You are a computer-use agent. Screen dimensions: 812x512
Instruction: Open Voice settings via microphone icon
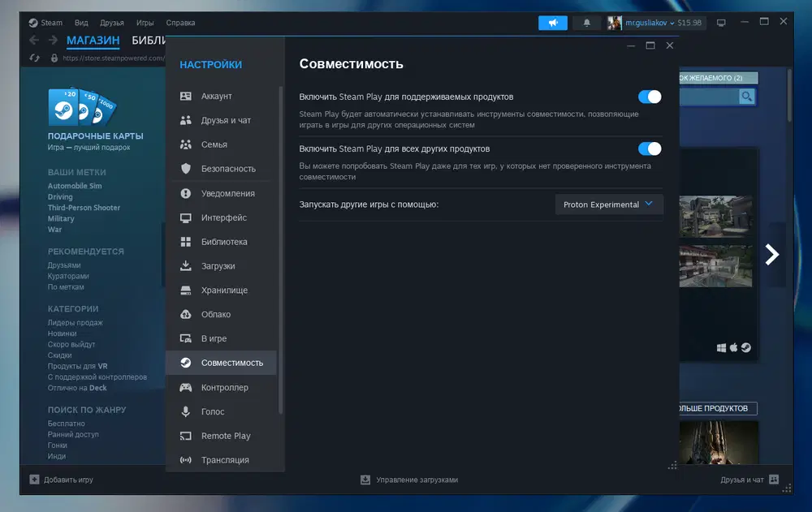click(x=185, y=411)
